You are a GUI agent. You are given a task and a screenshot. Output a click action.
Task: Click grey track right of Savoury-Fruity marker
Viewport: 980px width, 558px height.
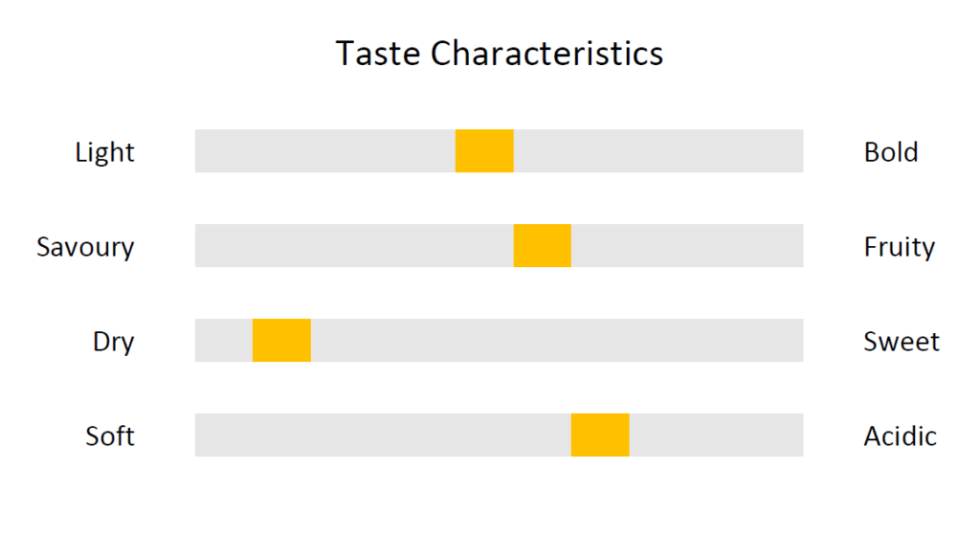pyautogui.click(x=687, y=246)
